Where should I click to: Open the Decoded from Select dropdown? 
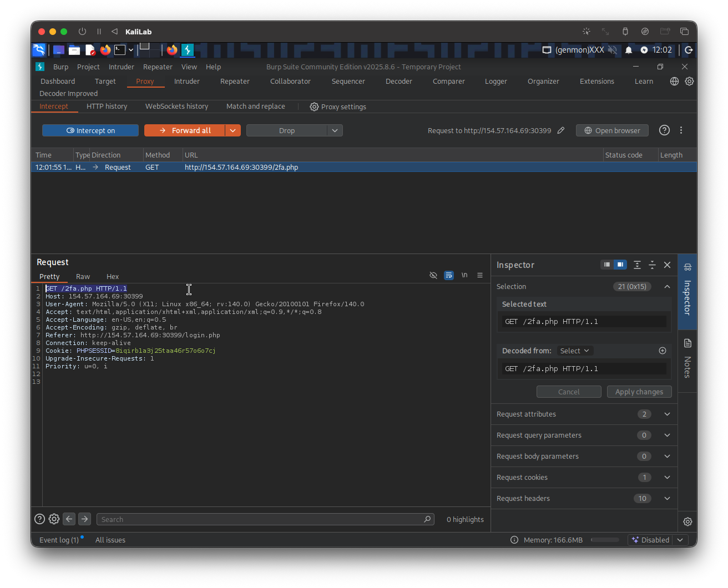574,351
